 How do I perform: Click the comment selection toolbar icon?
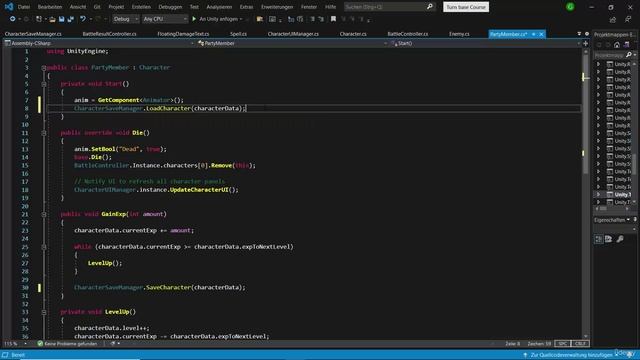tap(312, 19)
